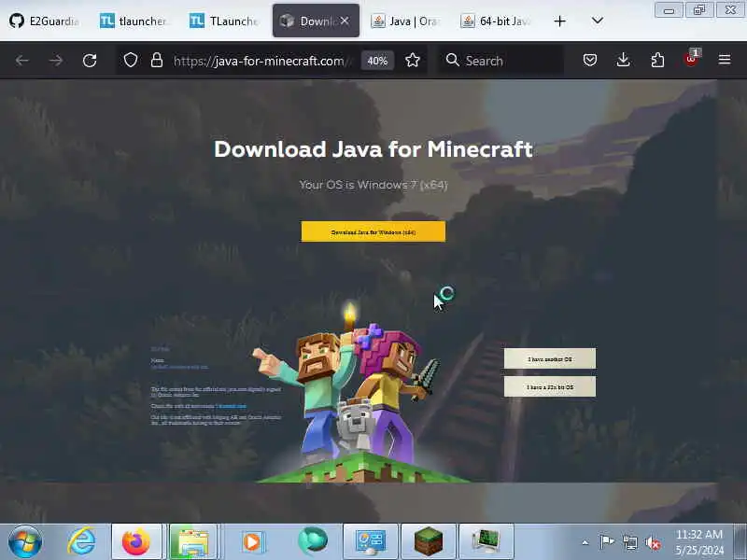Minimize the Firefox window
This screenshot has width=747, height=560.
[x=669, y=10]
